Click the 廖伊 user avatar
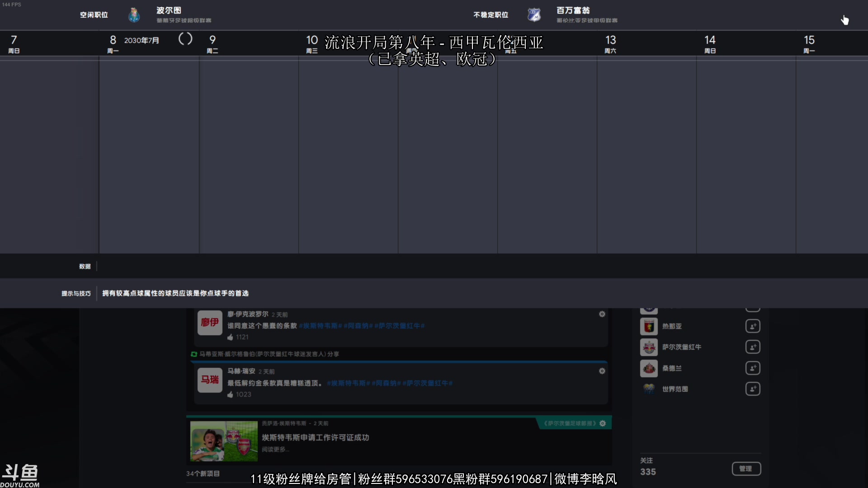Viewport: 868px width, 488px height. (x=210, y=323)
